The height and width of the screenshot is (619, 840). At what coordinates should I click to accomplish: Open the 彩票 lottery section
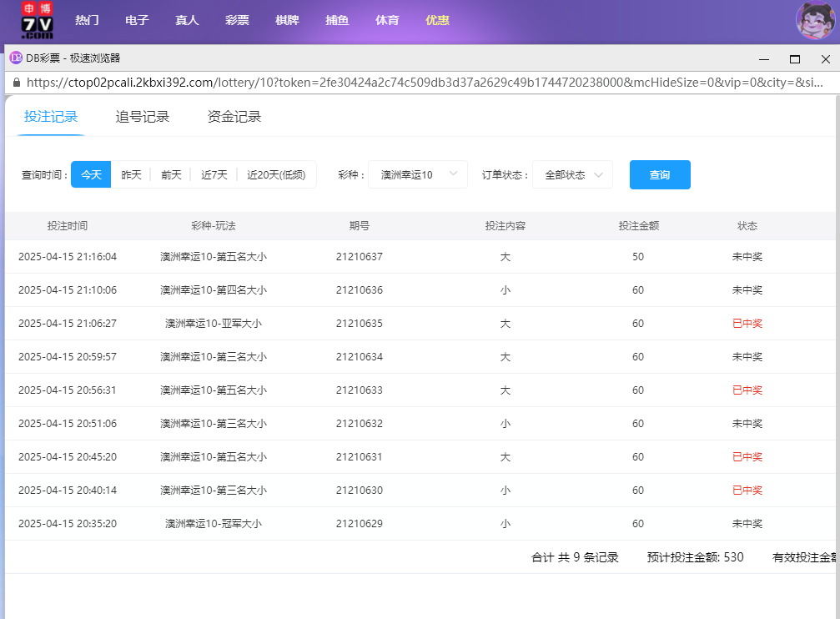pyautogui.click(x=237, y=21)
